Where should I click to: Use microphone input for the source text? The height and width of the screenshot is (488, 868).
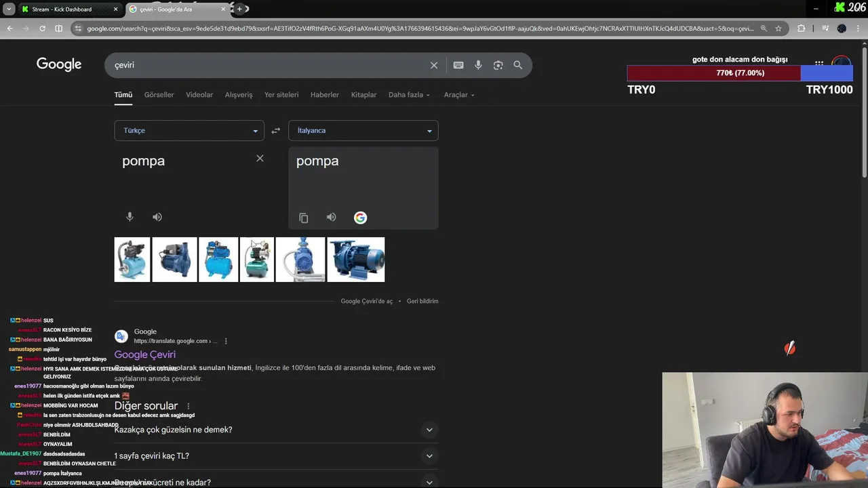tap(130, 217)
